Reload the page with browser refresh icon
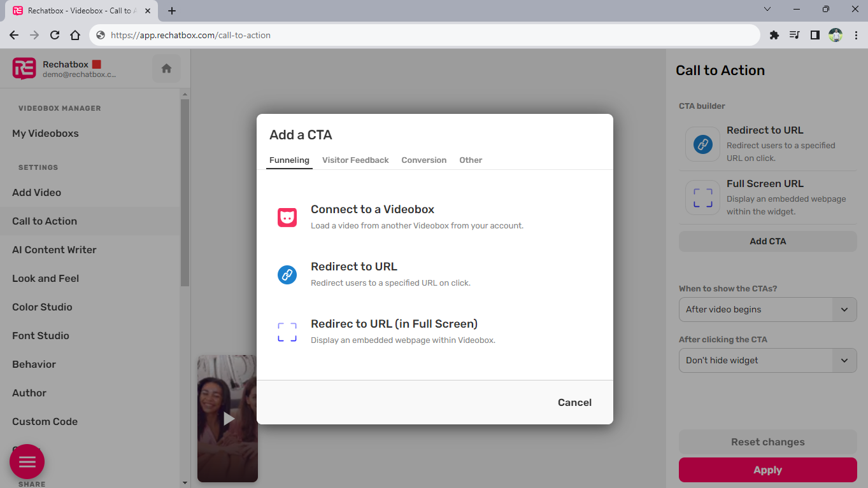The height and width of the screenshot is (488, 868). click(x=55, y=35)
